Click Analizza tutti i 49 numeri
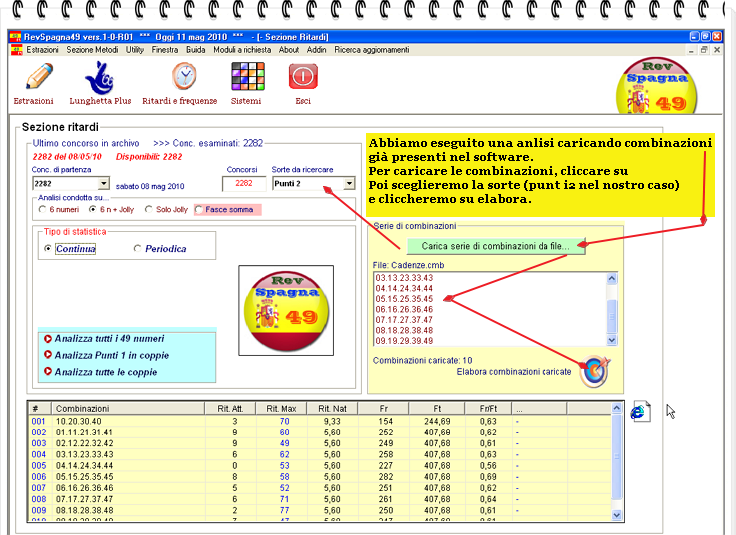736x535 pixels. point(109,338)
